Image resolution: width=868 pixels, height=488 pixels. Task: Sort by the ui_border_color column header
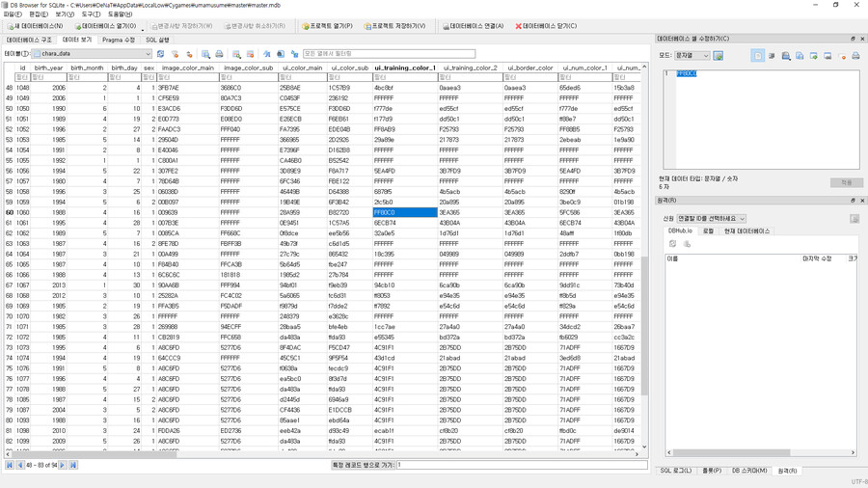pyautogui.click(x=529, y=68)
